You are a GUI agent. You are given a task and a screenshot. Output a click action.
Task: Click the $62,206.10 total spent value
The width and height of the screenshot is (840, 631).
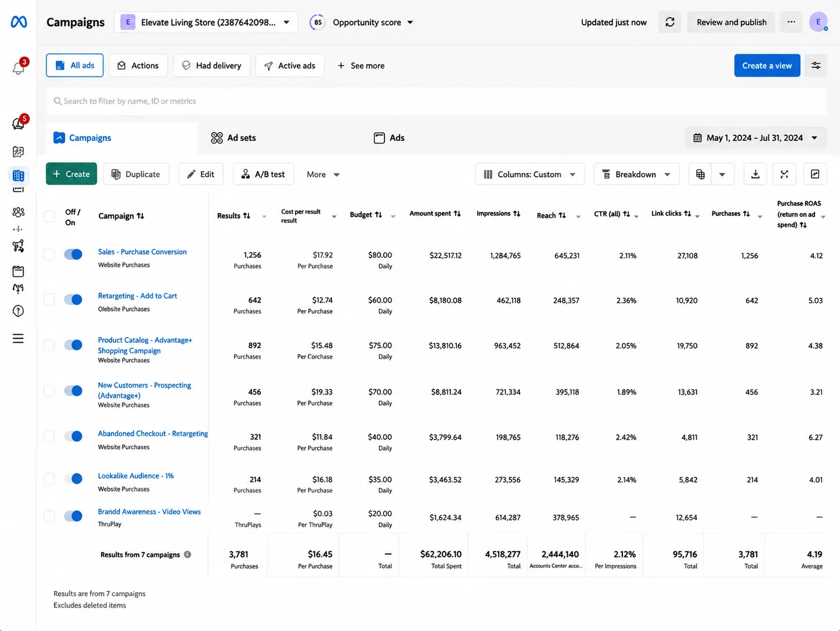[441, 554]
